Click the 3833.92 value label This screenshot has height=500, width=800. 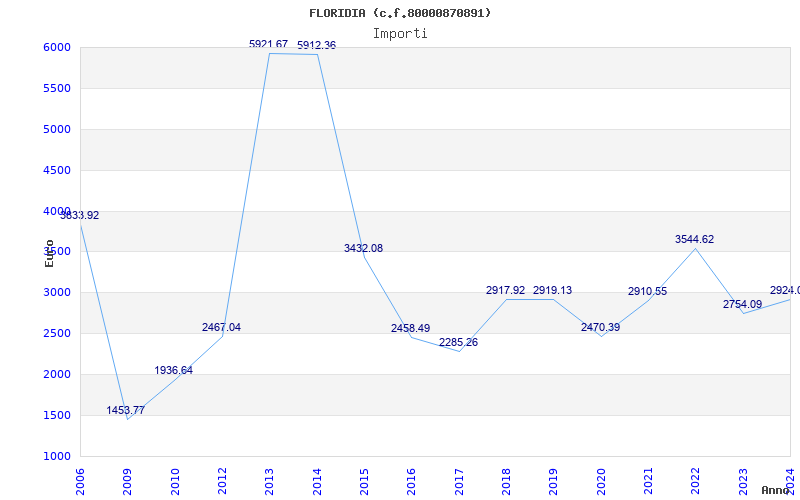coord(80,215)
